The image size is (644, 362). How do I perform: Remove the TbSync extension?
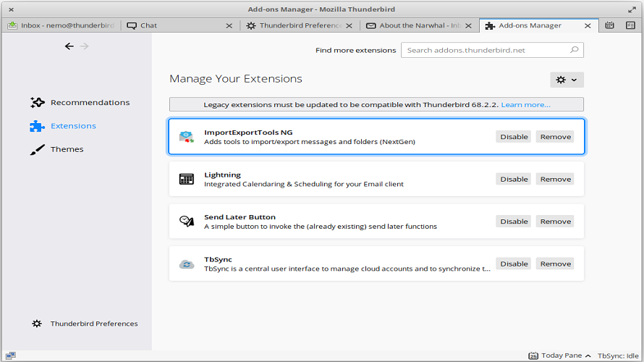[555, 264]
